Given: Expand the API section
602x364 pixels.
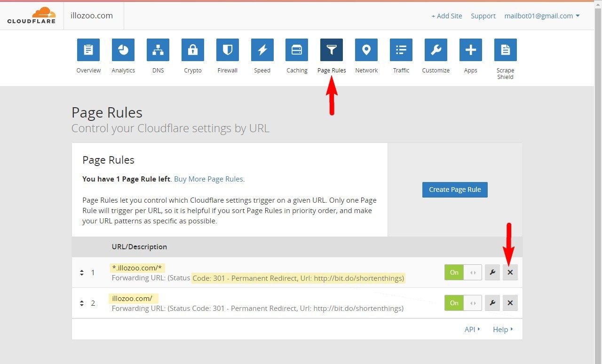Looking at the screenshot, I should point(472,329).
